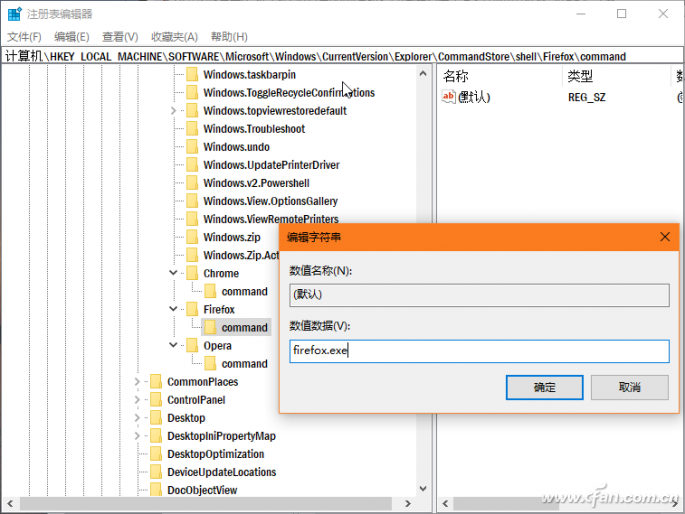Click the DeviceUpdateLocations folder icon
The height and width of the screenshot is (514, 685).
[156, 472]
